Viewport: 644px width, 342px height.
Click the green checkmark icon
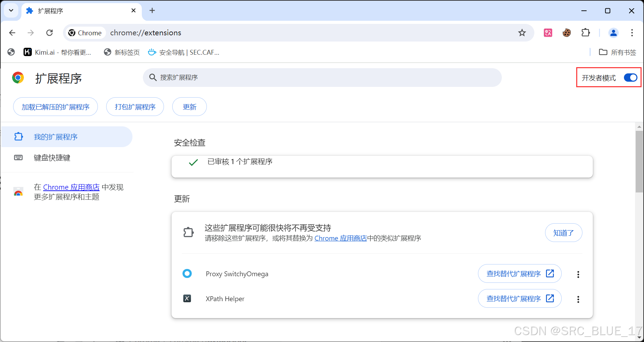193,162
